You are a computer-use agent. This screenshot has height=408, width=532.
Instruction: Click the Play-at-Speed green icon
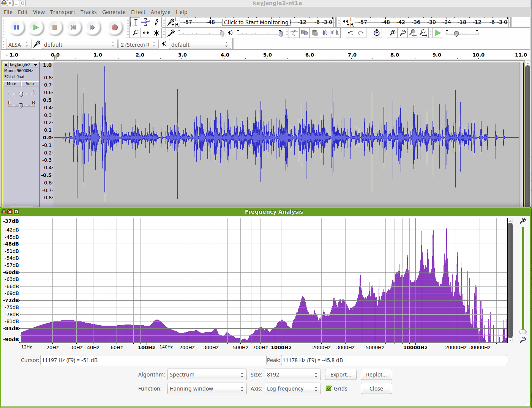pyautogui.click(x=438, y=33)
